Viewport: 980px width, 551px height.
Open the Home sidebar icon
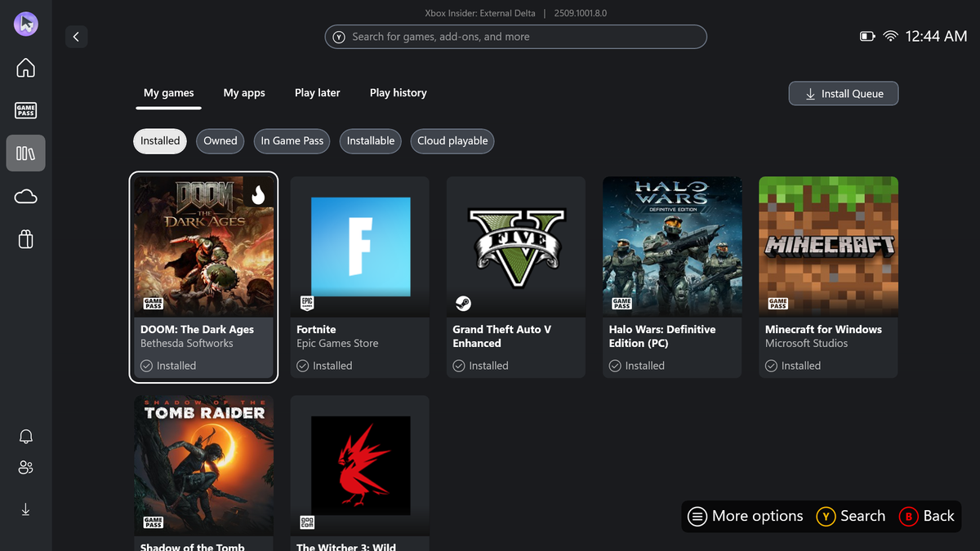(x=25, y=68)
